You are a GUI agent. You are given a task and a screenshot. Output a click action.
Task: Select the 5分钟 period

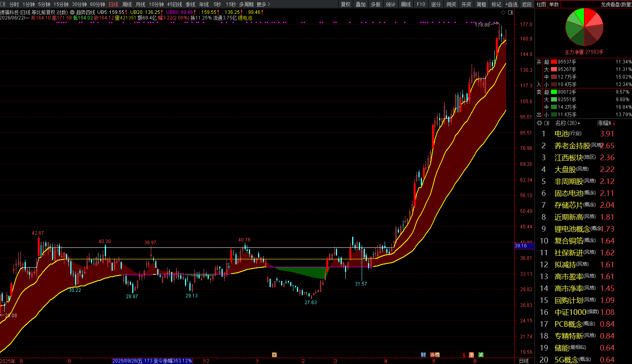tap(44, 4)
